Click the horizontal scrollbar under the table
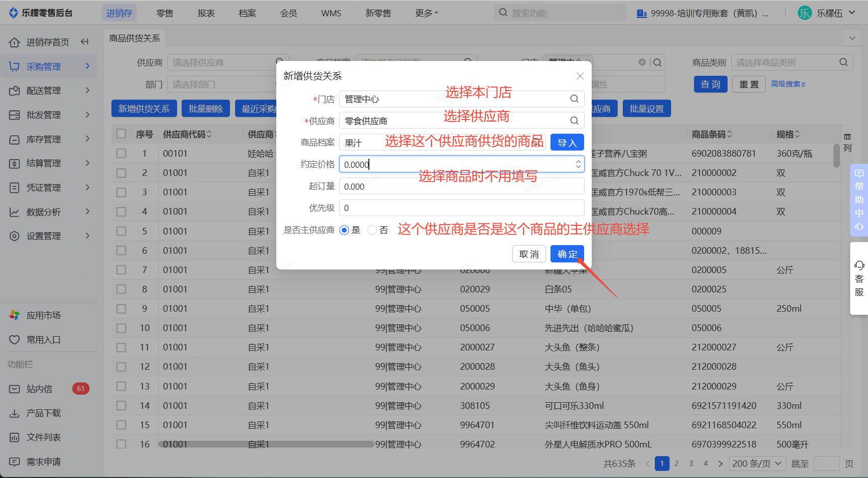The width and height of the screenshot is (868, 478). pos(266,444)
